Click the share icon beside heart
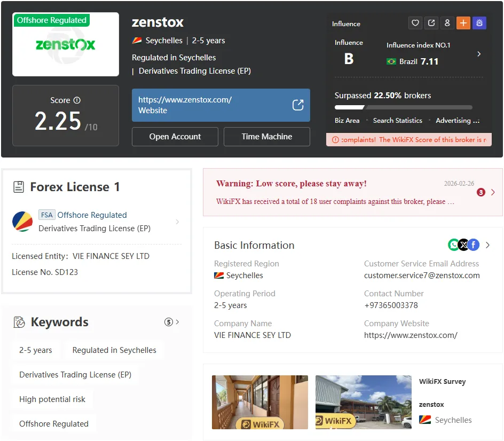Viewport: 504px width, 441px height. click(431, 23)
